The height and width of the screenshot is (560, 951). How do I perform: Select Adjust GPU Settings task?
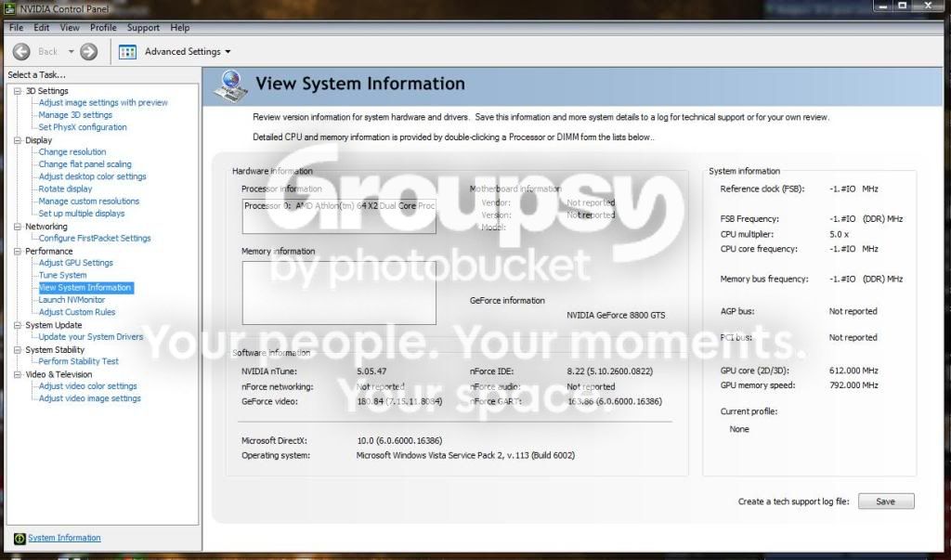(x=76, y=263)
